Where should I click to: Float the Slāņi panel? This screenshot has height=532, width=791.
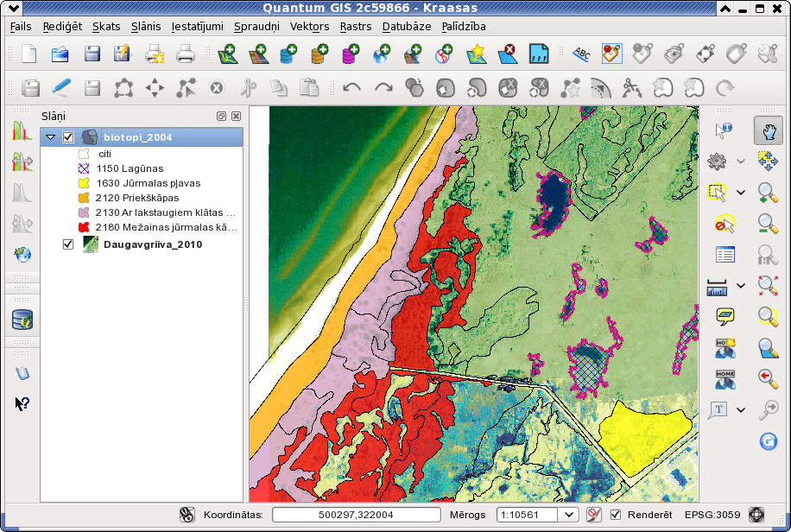(221, 116)
